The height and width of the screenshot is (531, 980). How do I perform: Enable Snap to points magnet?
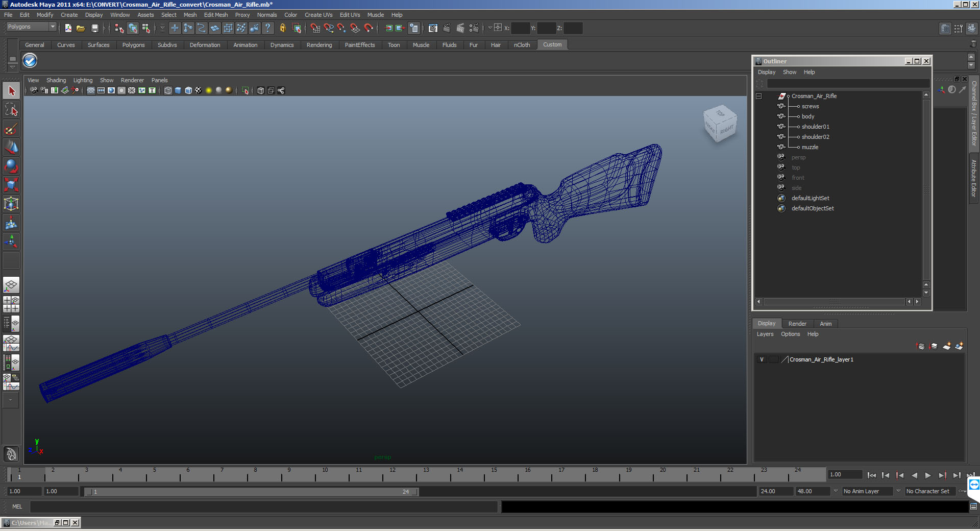pyautogui.click(x=341, y=29)
